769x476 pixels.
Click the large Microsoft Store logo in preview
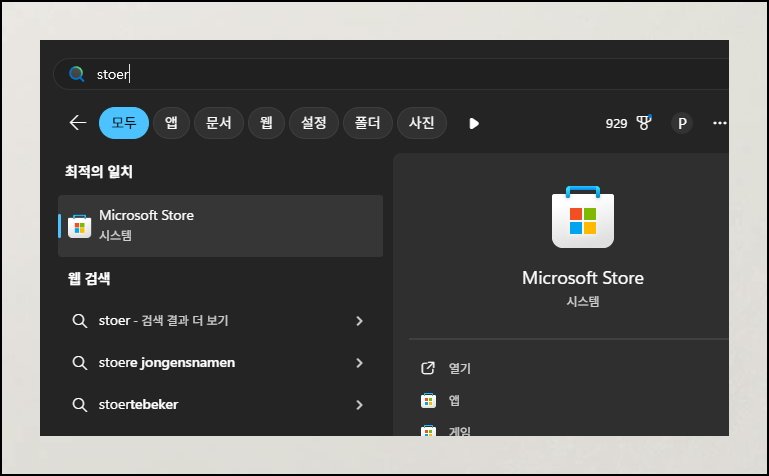coord(583,217)
